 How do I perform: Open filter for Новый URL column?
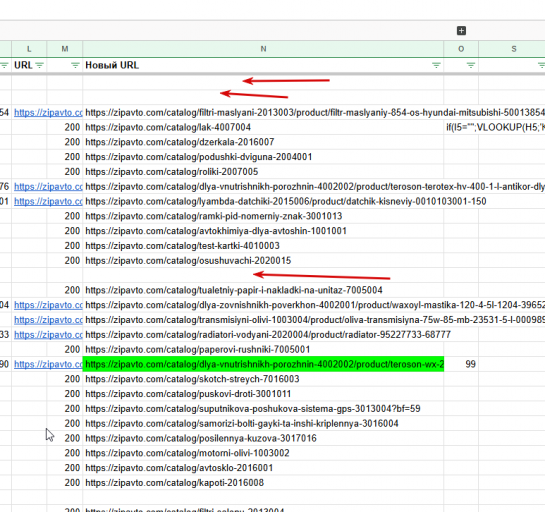[x=436, y=65]
